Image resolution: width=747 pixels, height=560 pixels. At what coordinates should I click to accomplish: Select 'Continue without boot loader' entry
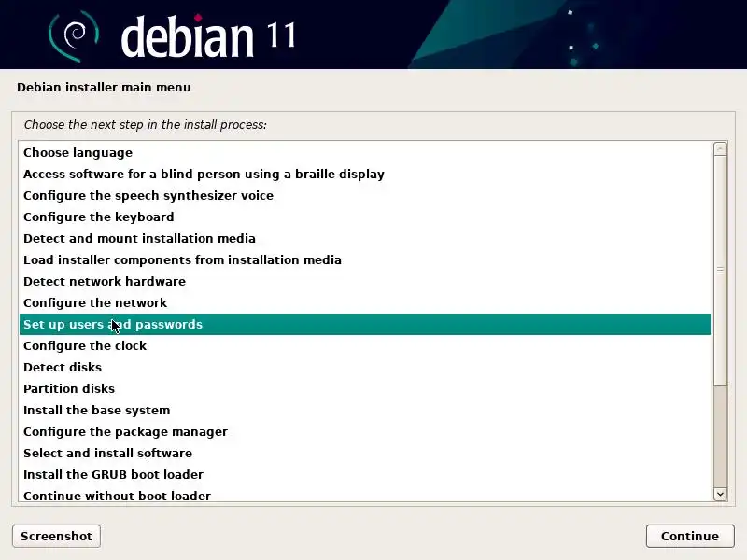(365, 494)
